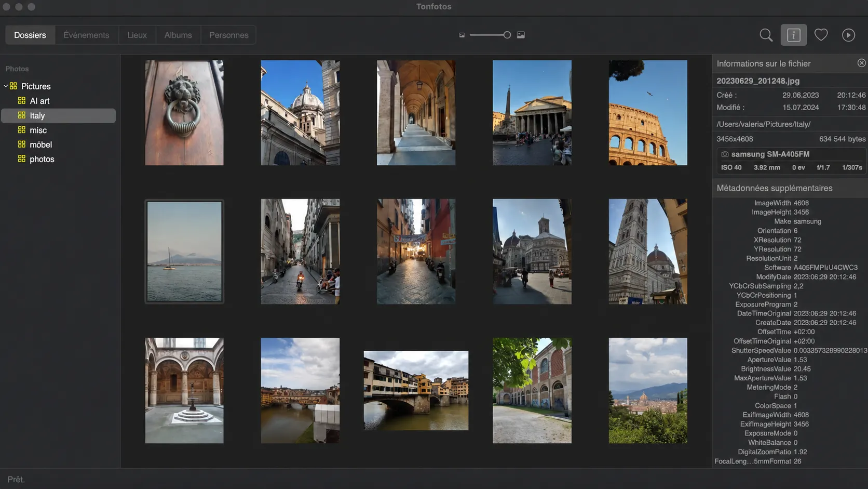Click the Orientation 6 row

777,231
